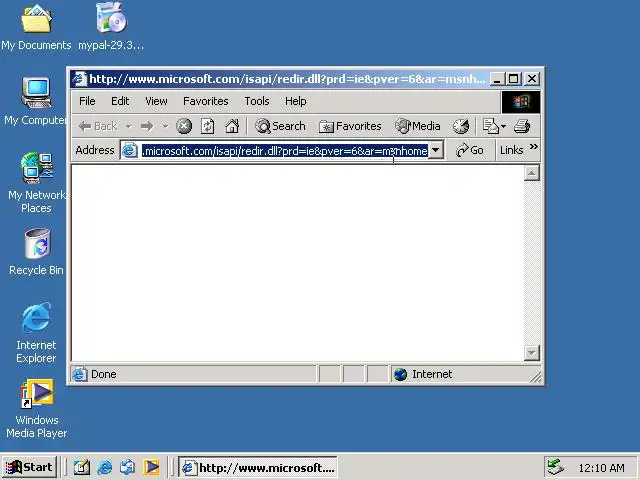The image size is (640, 480).
Task: Launch Internet Explorer from quick launch
Action: click(x=105, y=467)
